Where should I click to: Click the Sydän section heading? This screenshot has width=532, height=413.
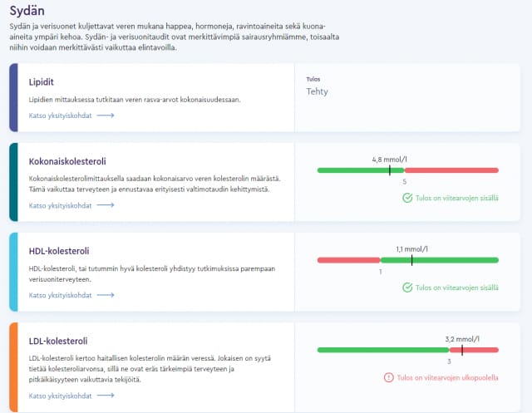27,11
